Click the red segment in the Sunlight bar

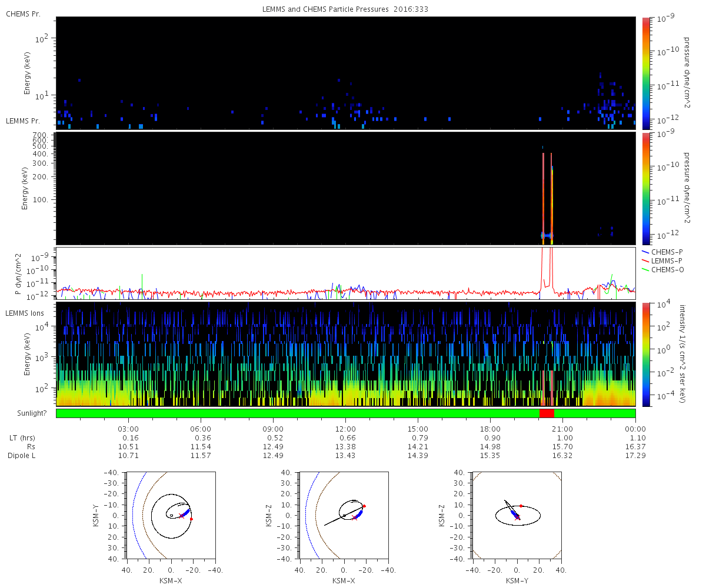[x=547, y=413]
